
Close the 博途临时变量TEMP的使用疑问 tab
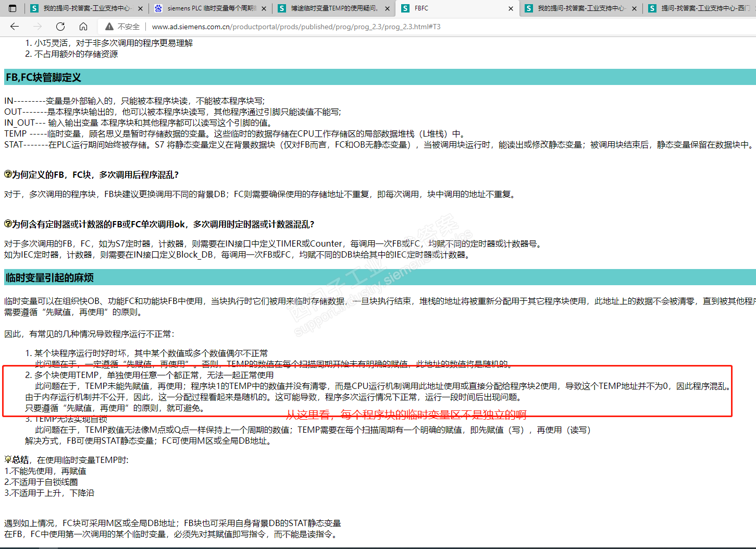[x=387, y=8]
